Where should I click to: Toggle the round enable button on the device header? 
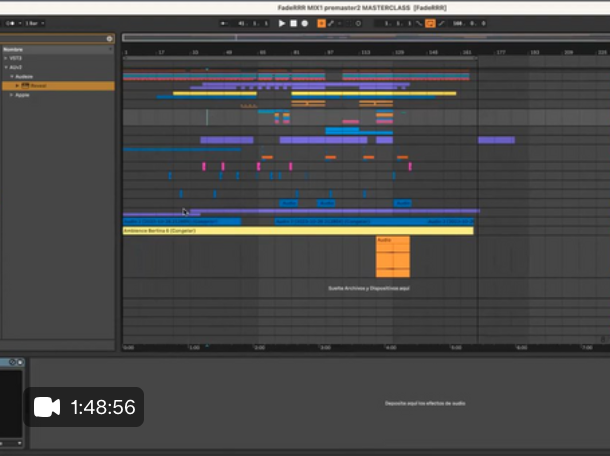(20, 362)
